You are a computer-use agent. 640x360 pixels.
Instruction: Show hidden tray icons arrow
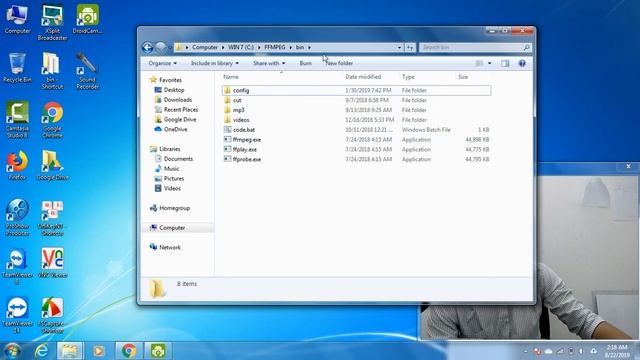(526, 351)
